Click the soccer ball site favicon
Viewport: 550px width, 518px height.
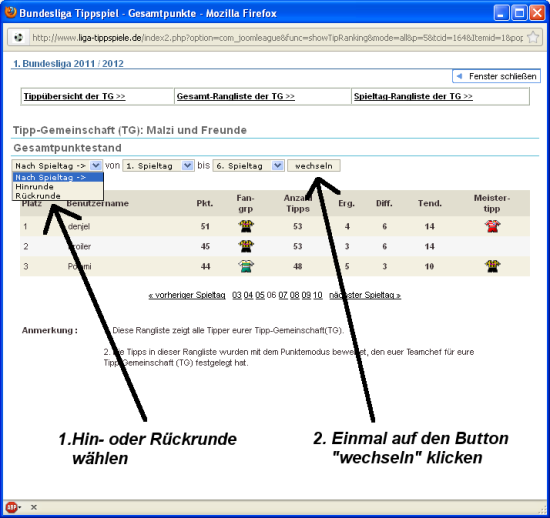click(18, 37)
